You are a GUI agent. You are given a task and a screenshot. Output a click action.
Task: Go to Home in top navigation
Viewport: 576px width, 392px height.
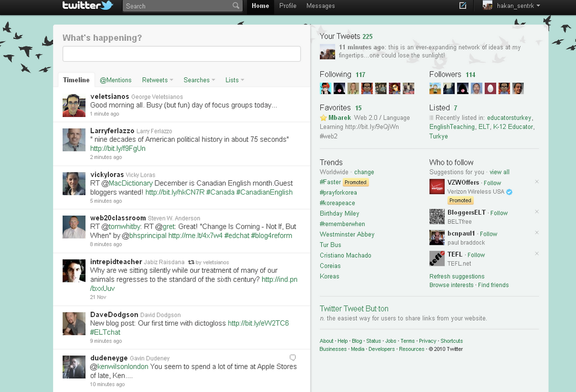pos(260,6)
